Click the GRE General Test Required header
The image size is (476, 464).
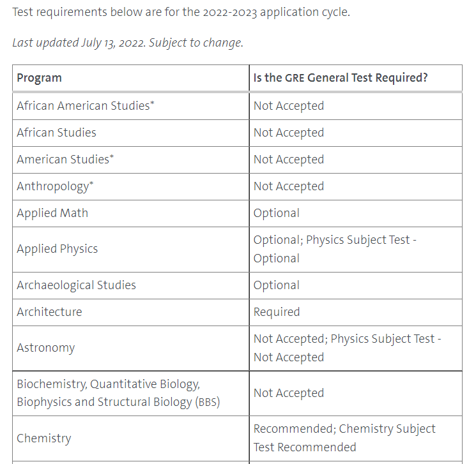[x=341, y=79]
